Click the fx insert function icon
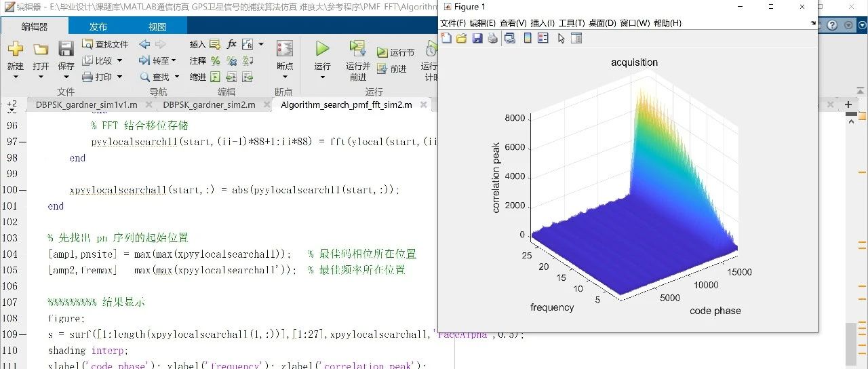 (x=232, y=44)
